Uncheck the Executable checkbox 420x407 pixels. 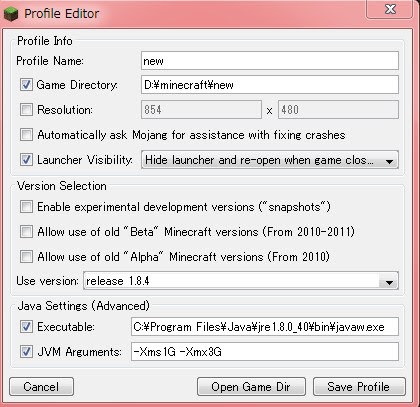[26, 327]
